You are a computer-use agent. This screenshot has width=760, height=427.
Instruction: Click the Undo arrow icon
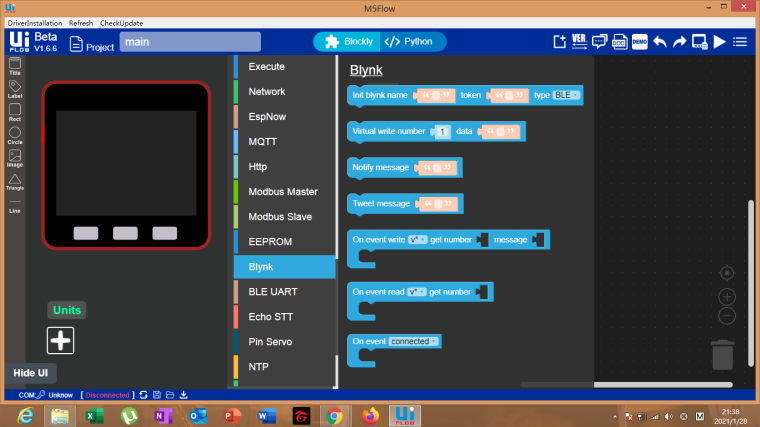(x=660, y=42)
